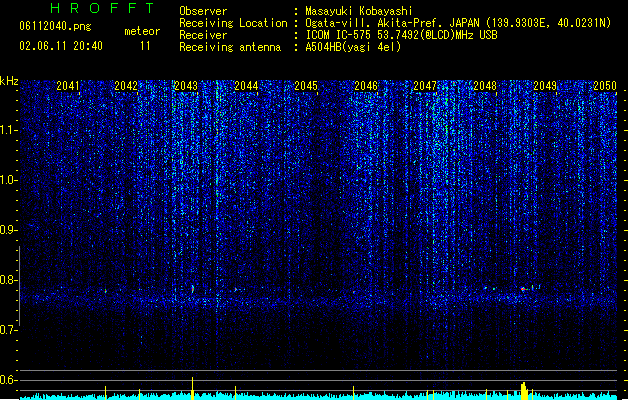629x400 pixels.
Task: Click the tallest yellow power spike below 2043
Action: tap(193, 388)
